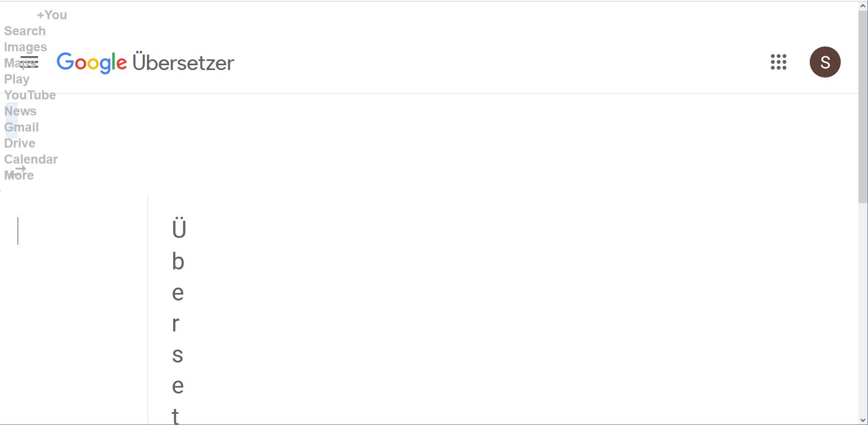Open the Google apps grid
Screen dimensions: 868x425
[778, 62]
